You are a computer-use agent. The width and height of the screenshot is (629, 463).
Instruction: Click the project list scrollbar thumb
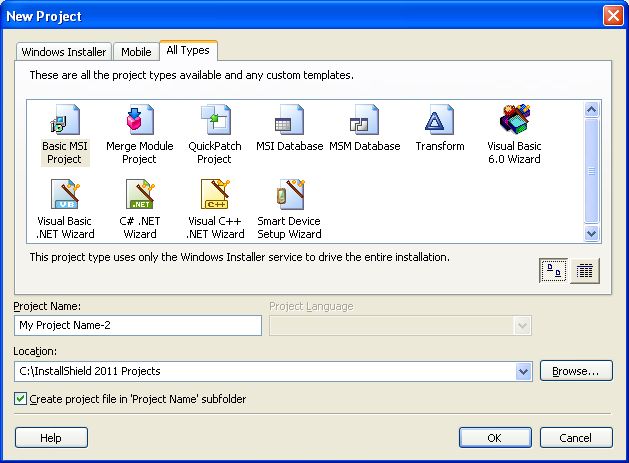[592, 171]
